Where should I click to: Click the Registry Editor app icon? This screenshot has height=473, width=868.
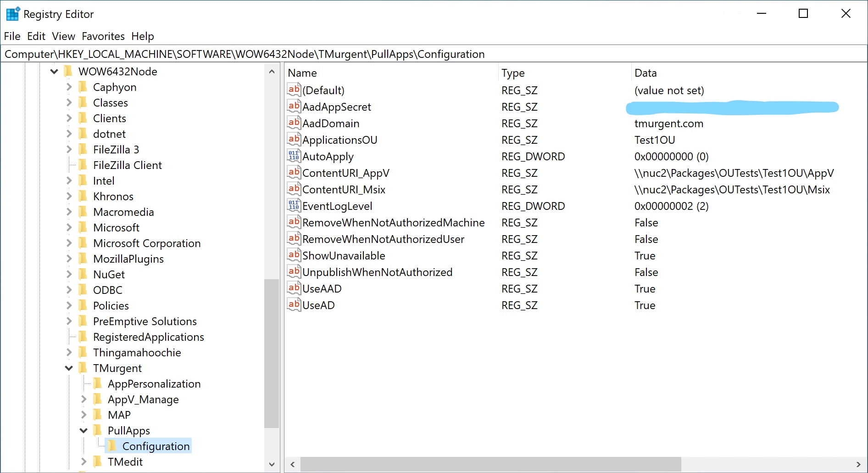(12, 14)
